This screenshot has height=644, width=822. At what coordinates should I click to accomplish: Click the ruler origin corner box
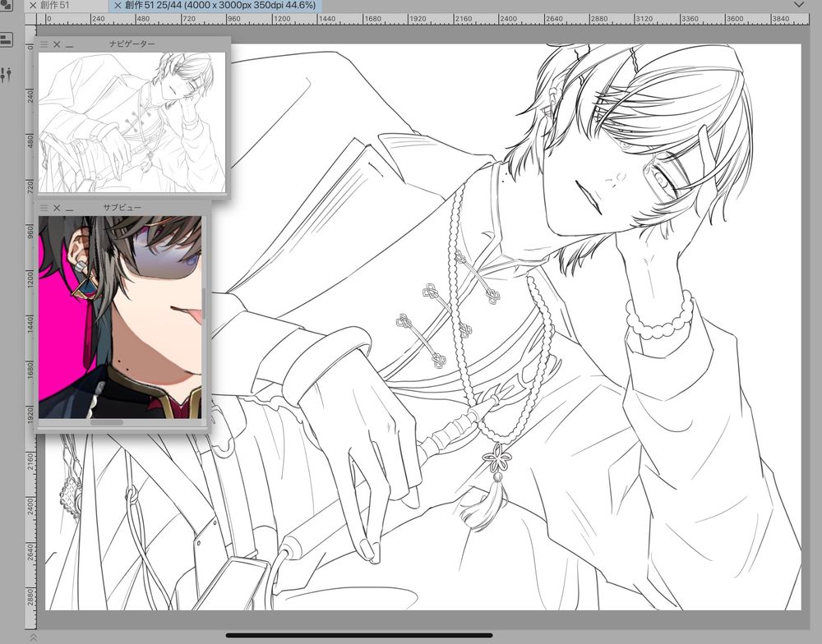pyautogui.click(x=30, y=20)
